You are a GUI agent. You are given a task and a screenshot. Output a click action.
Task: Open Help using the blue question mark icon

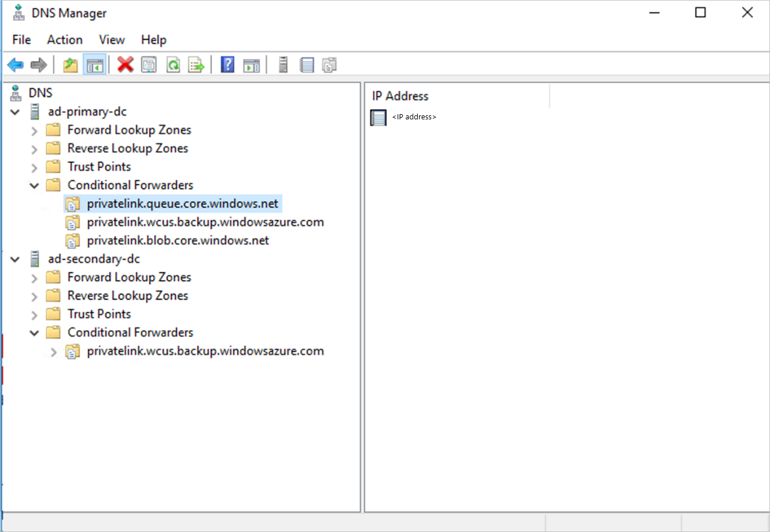[228, 64]
